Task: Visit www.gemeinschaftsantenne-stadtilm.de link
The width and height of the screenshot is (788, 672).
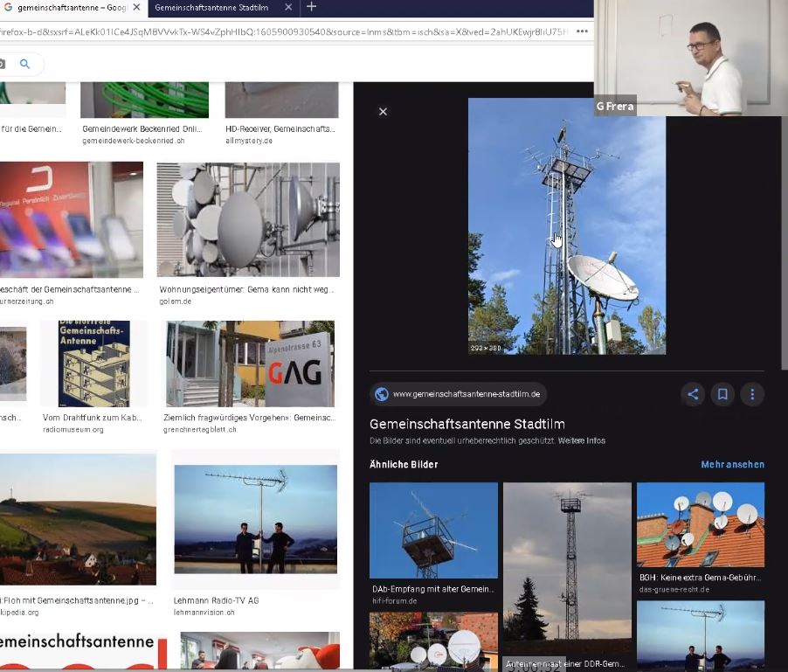Action: click(467, 394)
